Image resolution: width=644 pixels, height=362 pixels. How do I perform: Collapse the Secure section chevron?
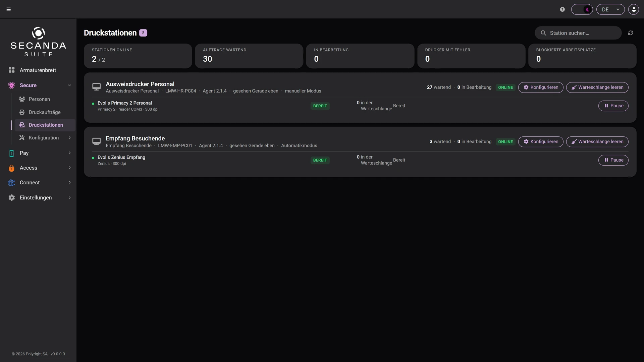(x=69, y=85)
